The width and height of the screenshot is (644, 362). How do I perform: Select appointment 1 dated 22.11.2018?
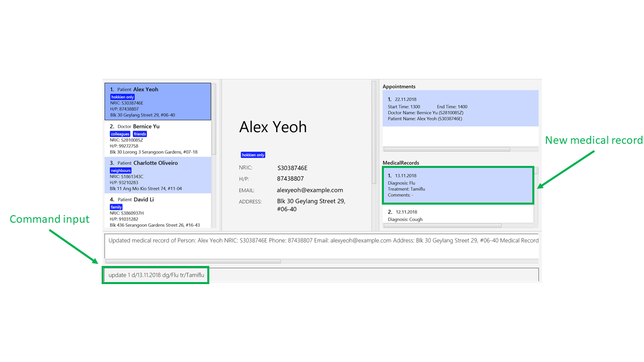[x=460, y=109]
